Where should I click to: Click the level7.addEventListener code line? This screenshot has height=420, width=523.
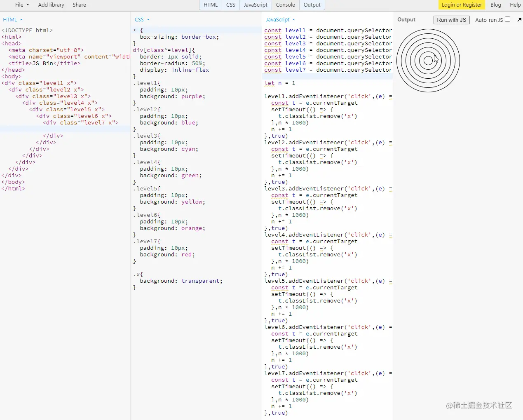pyautogui.click(x=328, y=373)
